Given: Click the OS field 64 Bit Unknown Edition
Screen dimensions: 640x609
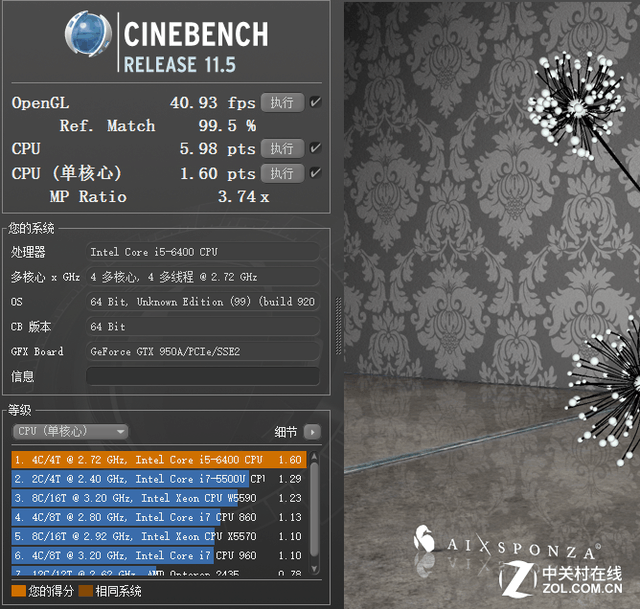Looking at the screenshot, I should (x=202, y=302).
